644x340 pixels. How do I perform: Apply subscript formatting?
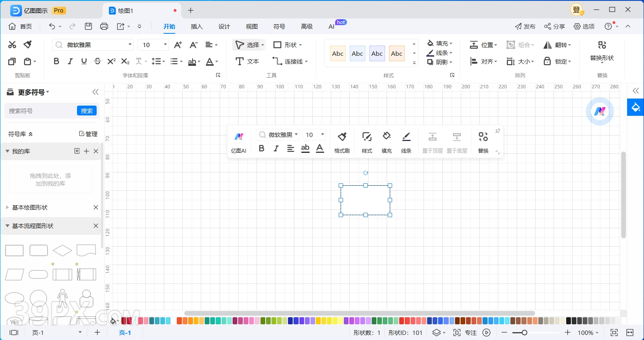point(125,61)
